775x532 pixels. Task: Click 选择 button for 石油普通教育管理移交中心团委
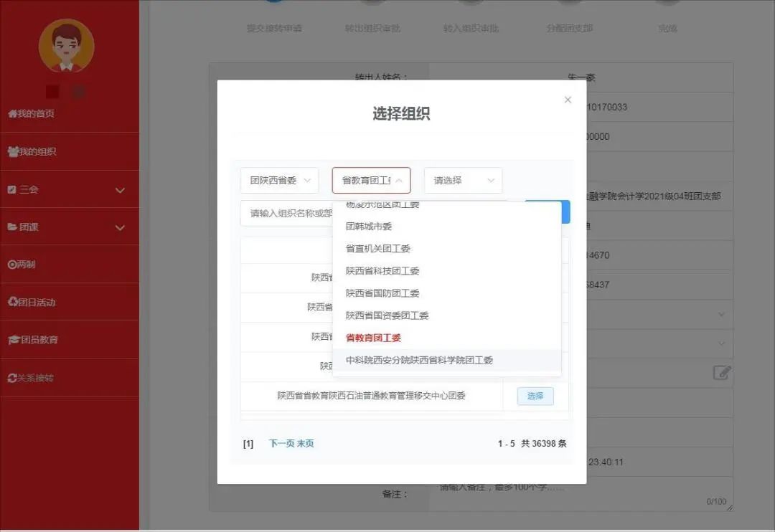535,396
